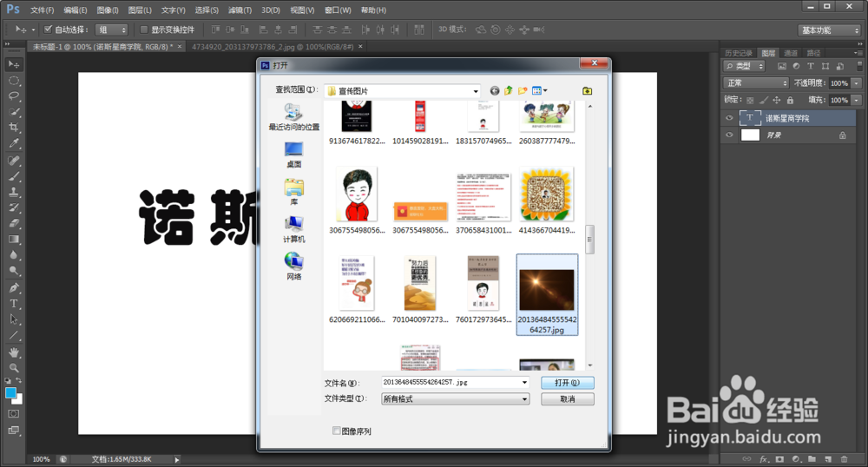868x467 pixels.
Task: Toggle lock transparent pixels icon
Action: pyautogui.click(x=750, y=100)
